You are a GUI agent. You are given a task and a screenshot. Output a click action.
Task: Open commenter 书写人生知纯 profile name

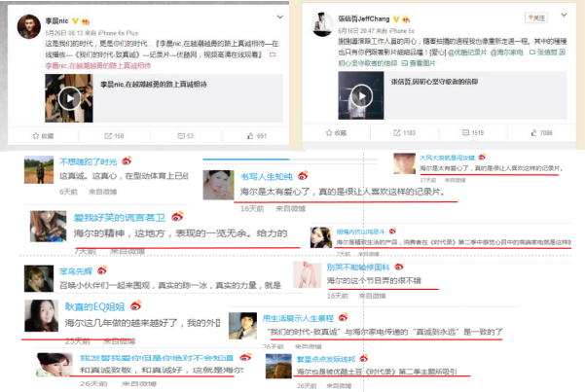(x=267, y=177)
